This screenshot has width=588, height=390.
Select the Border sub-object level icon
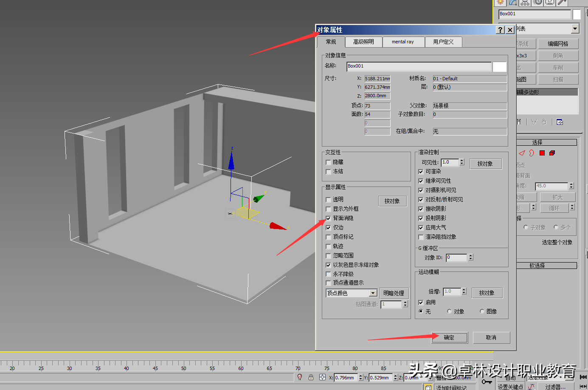532,153
